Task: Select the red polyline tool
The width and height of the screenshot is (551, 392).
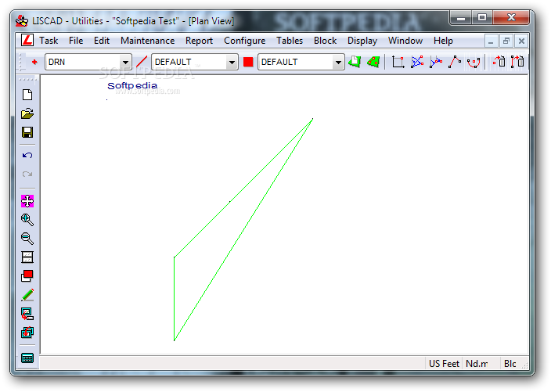Action: coord(455,62)
